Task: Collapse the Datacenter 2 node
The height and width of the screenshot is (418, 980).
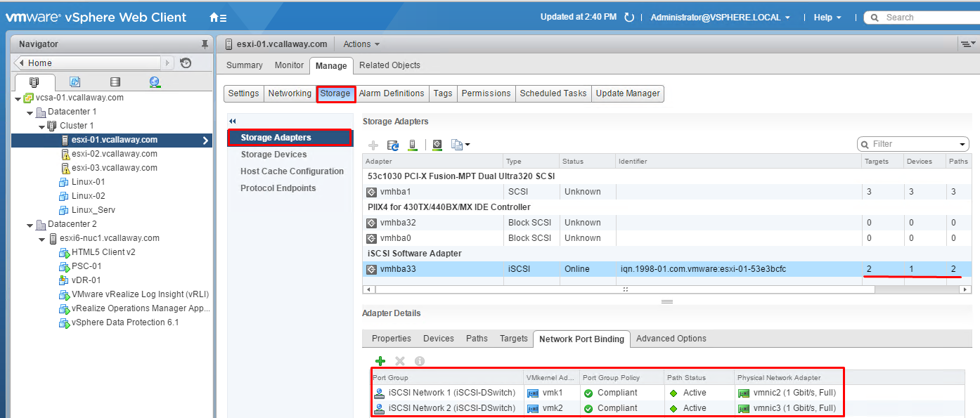Action: pyautogui.click(x=30, y=225)
